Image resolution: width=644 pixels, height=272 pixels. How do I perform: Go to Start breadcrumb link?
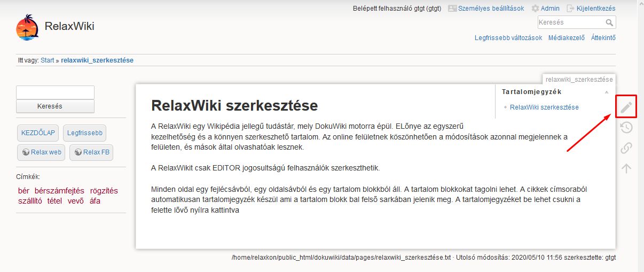48,60
